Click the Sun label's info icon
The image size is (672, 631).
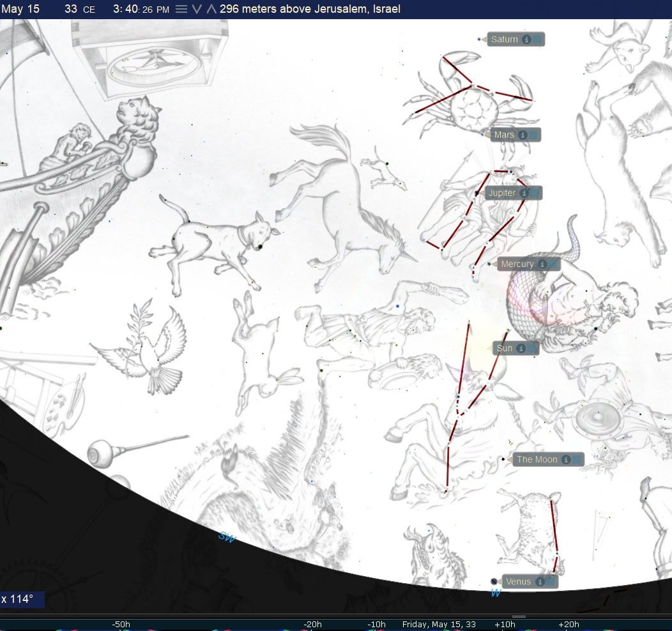521,349
